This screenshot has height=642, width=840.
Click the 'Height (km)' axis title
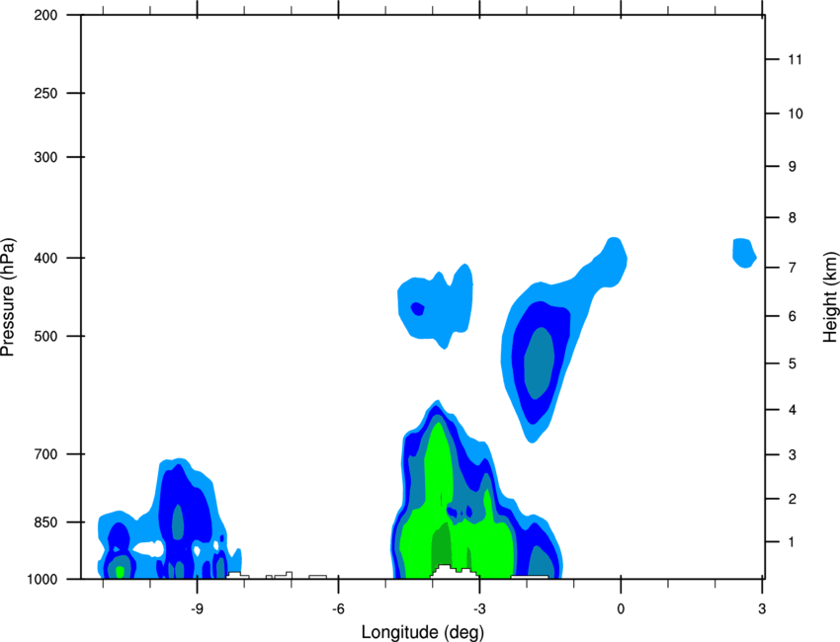pyautogui.click(x=830, y=297)
